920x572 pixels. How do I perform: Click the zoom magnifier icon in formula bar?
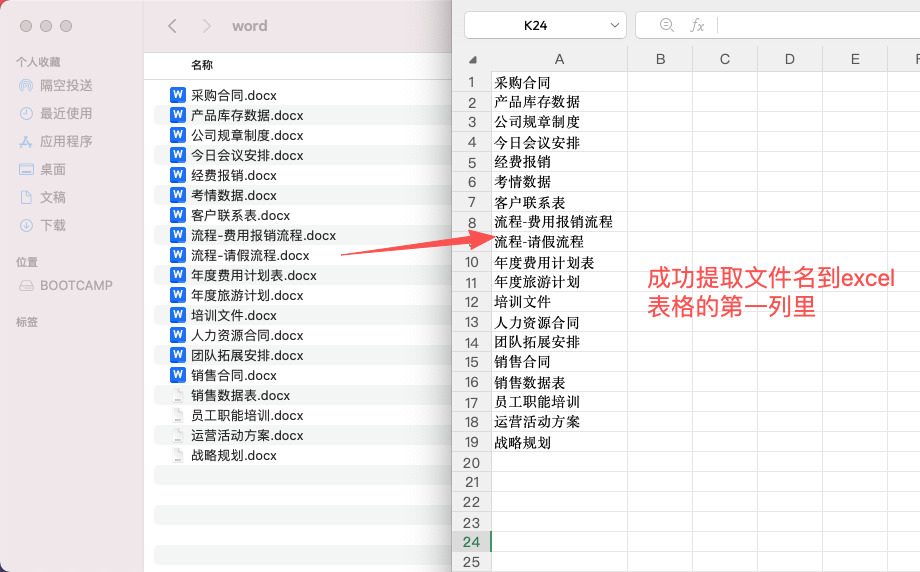pyautogui.click(x=667, y=25)
